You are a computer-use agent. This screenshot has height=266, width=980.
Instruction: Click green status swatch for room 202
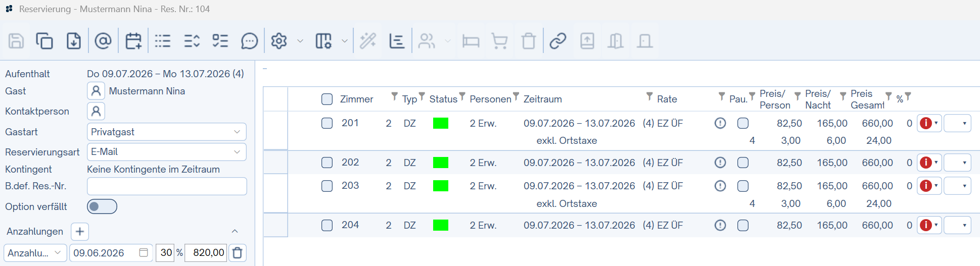(441, 163)
